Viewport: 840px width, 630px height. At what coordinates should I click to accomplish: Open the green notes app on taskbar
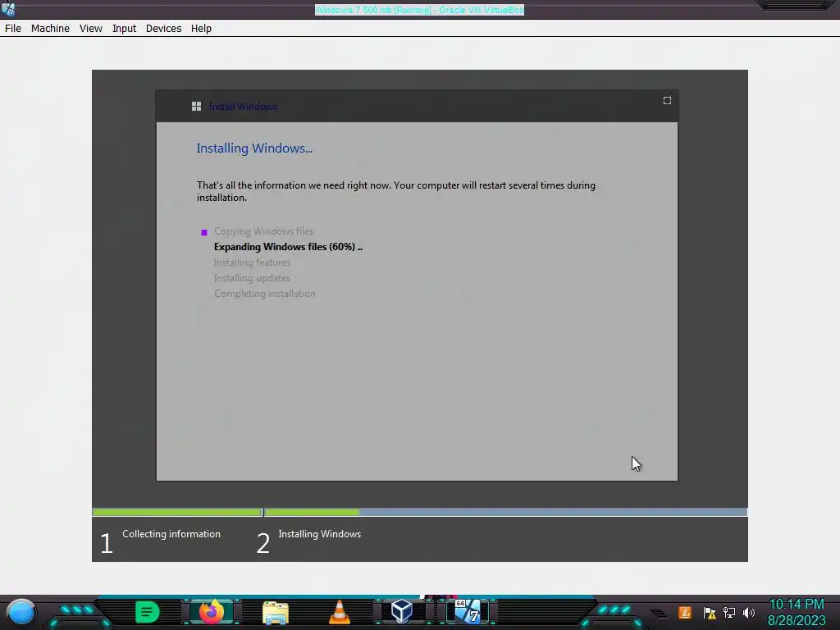pos(147,612)
